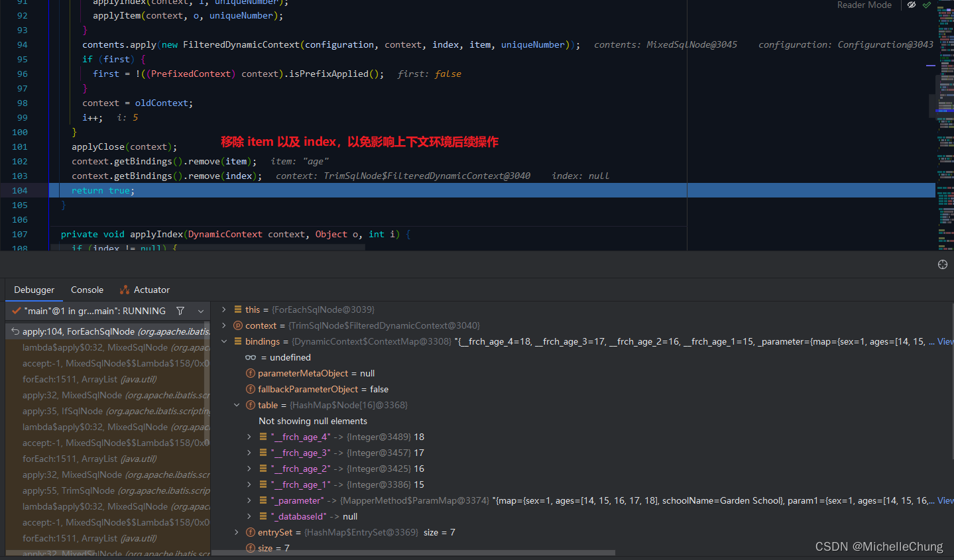Select frame apply:35, IfSqlNode
Viewport: 954px width, 560px height.
point(108,411)
